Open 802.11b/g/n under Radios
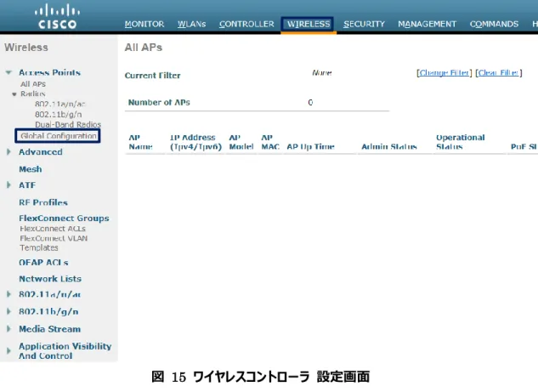538x392 pixels. pyautogui.click(x=59, y=114)
